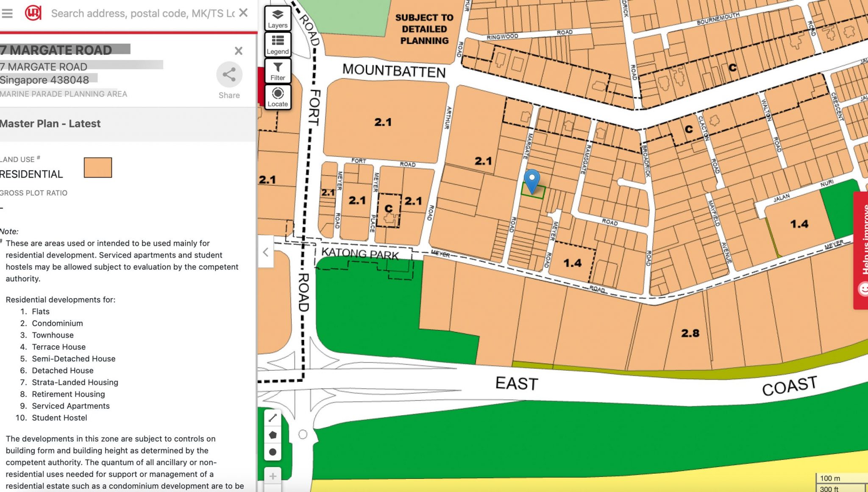Share the 7 Margate Road result
The image size is (868, 492).
coord(229,75)
